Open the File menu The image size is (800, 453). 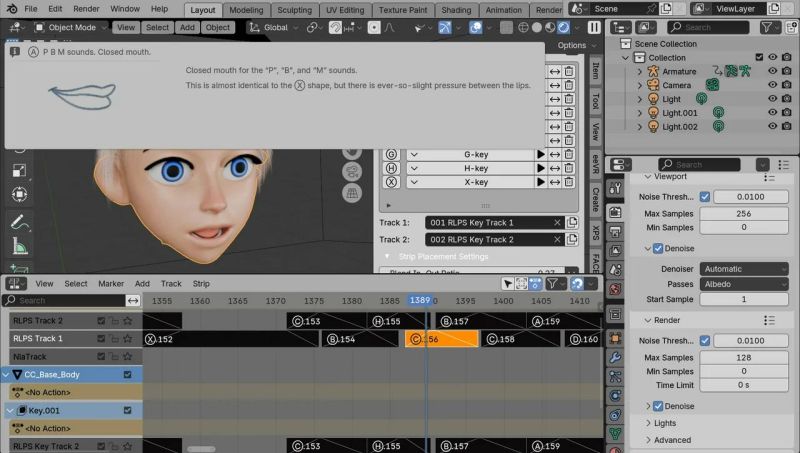[x=31, y=9]
